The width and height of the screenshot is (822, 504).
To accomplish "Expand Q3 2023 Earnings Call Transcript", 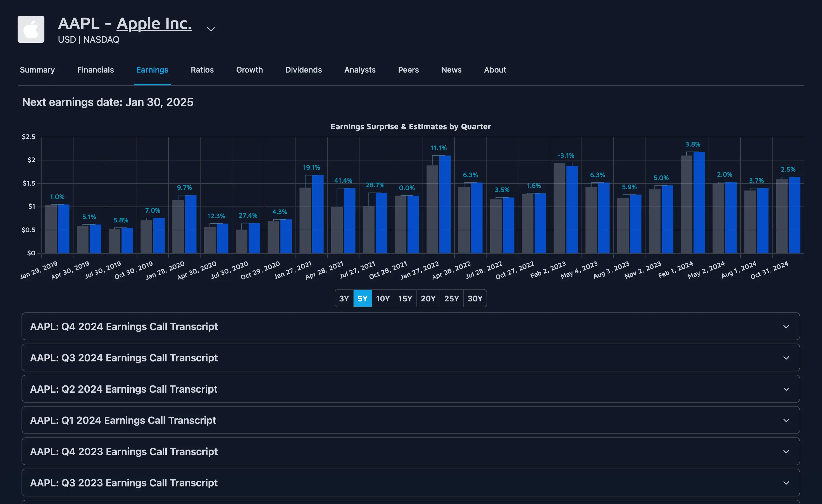I will click(x=411, y=483).
